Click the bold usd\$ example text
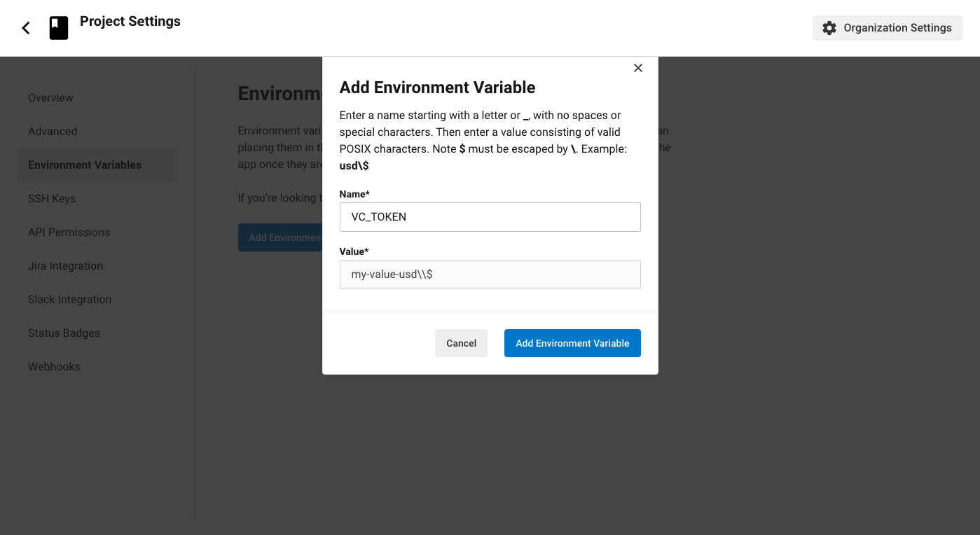Image resolution: width=980 pixels, height=535 pixels. [354, 166]
